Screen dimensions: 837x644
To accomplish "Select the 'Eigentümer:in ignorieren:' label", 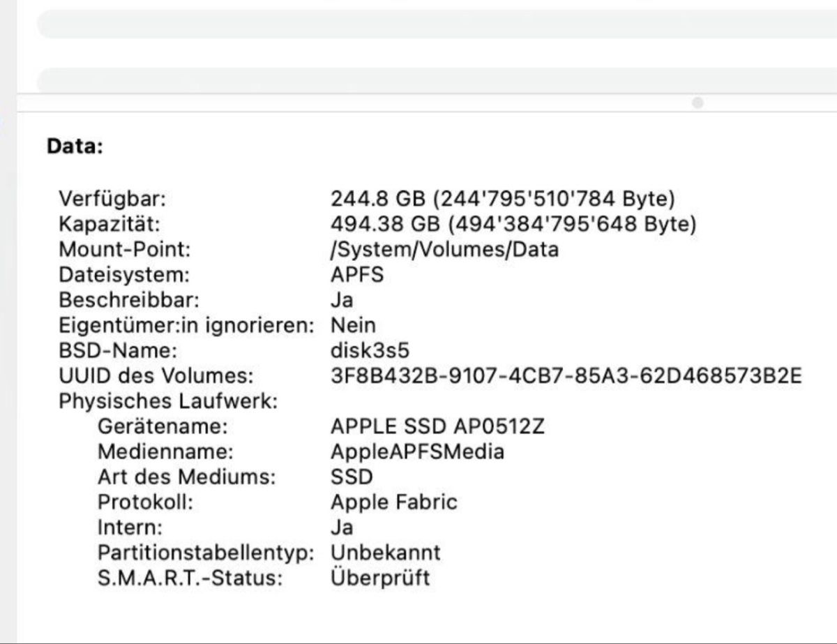I will tap(186, 325).
